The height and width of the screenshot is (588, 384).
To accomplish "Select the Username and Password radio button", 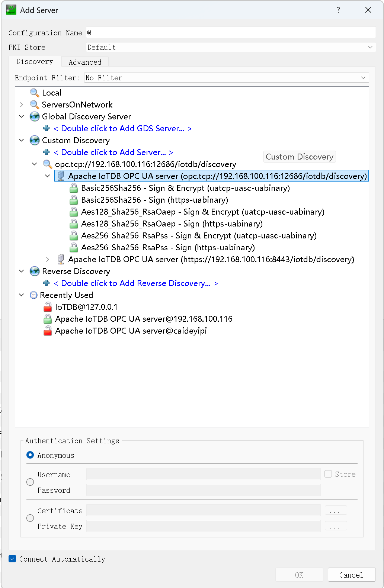I will 31,482.
